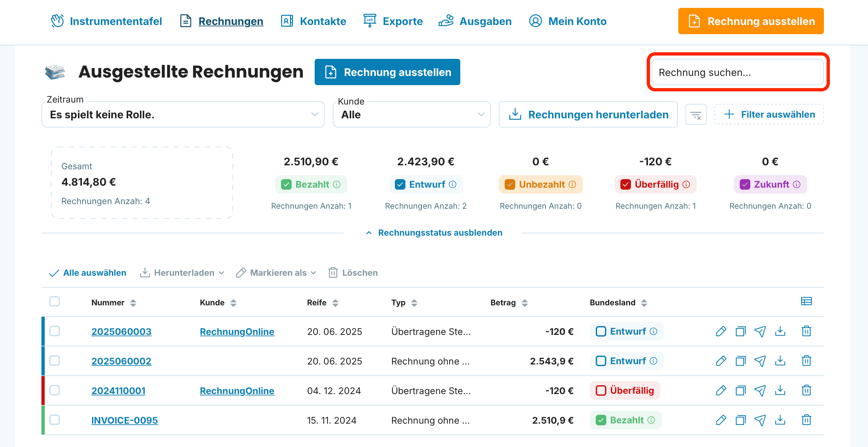
Task: Download invoice 2025060003
Action: (780, 331)
